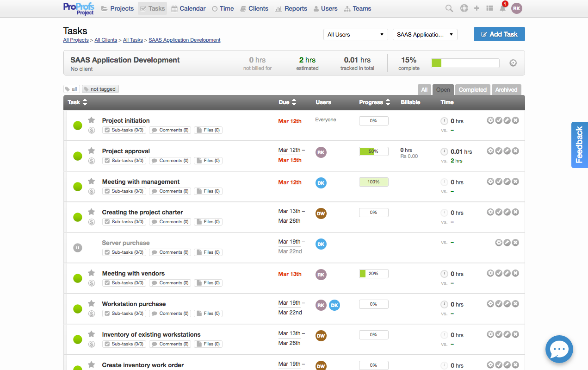Mark Creating the project charter as complete
The image size is (588, 370).
coord(499,212)
